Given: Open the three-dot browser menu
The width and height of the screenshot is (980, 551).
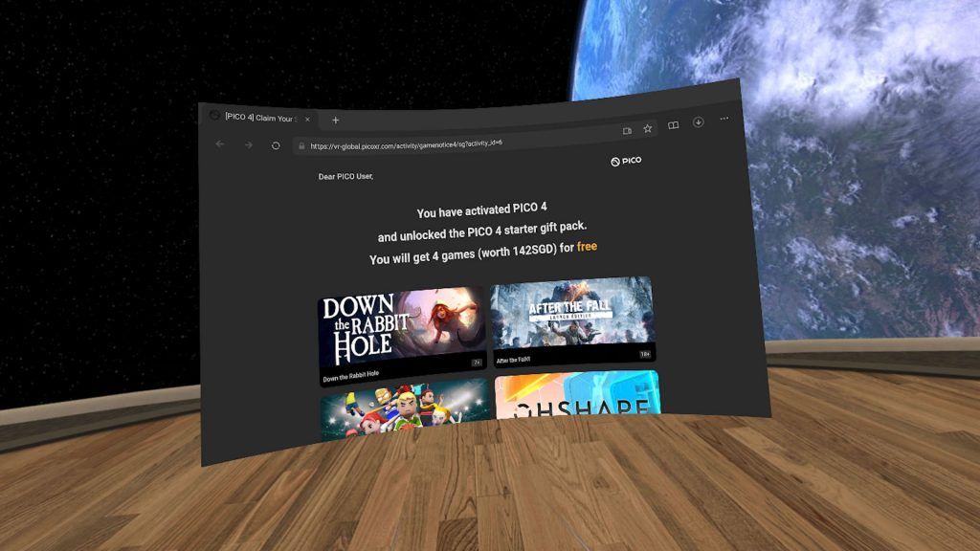Looking at the screenshot, I should [724, 118].
